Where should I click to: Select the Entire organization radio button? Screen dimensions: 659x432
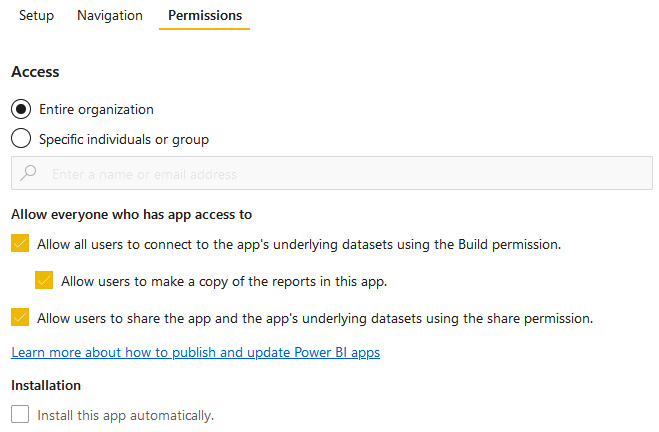click(x=21, y=109)
